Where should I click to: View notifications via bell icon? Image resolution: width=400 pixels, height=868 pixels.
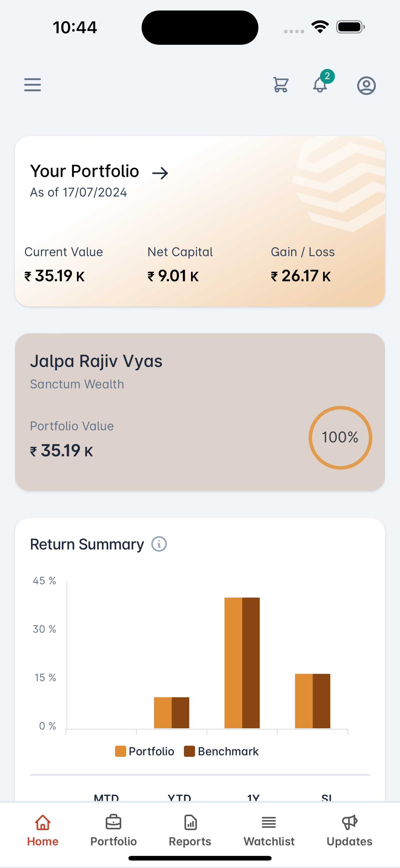[320, 85]
